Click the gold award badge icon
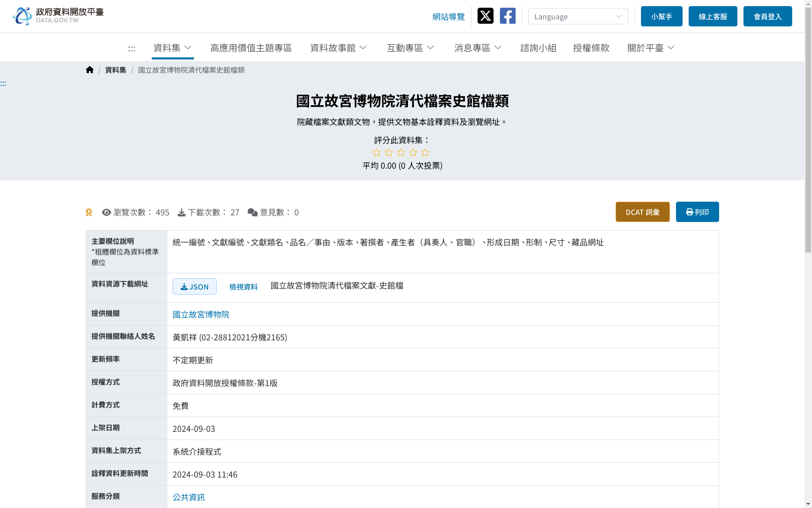The image size is (812, 508). [x=89, y=212]
